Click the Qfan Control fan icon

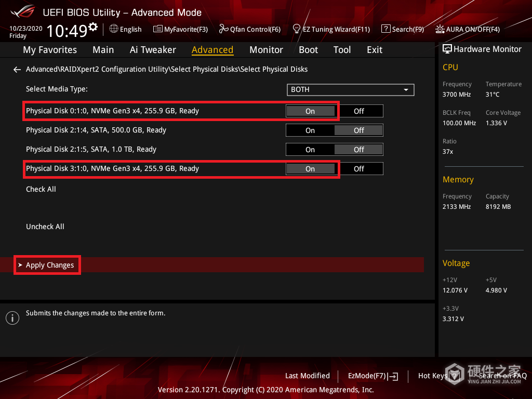(223, 29)
